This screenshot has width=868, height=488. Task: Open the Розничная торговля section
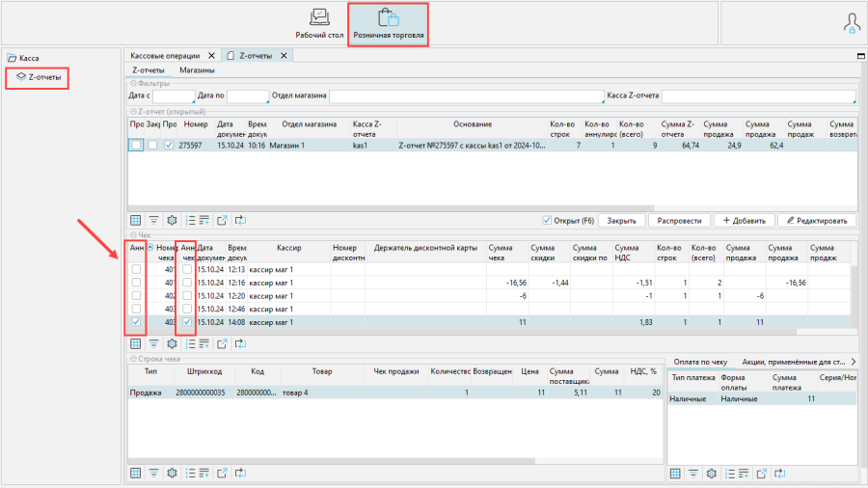(x=389, y=24)
